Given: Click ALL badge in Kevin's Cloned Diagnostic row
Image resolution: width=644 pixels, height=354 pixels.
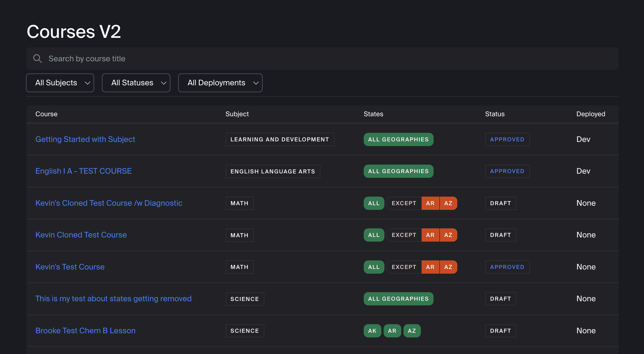Looking at the screenshot, I should 374,203.
